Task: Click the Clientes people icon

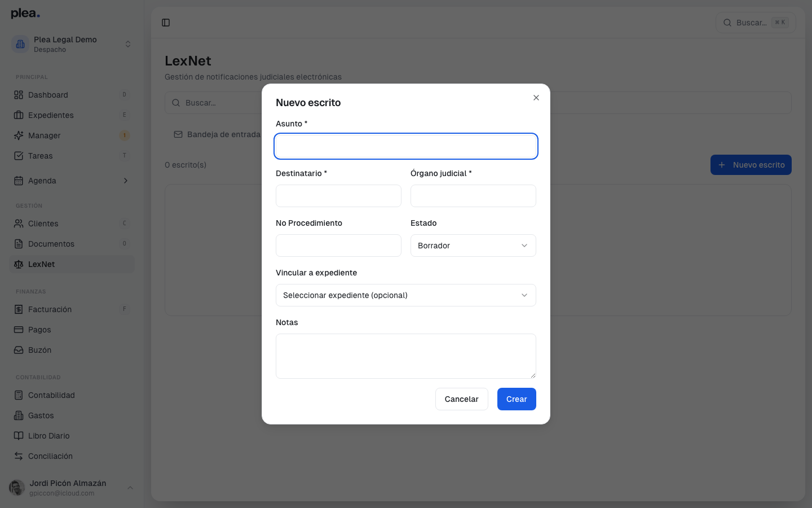Action: 19,224
